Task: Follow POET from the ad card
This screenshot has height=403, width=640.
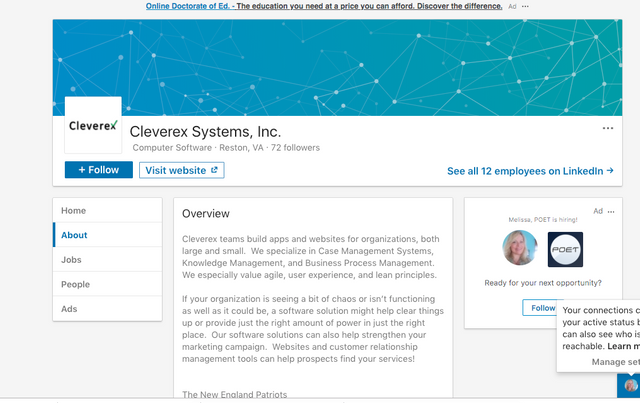Action: [x=540, y=308]
